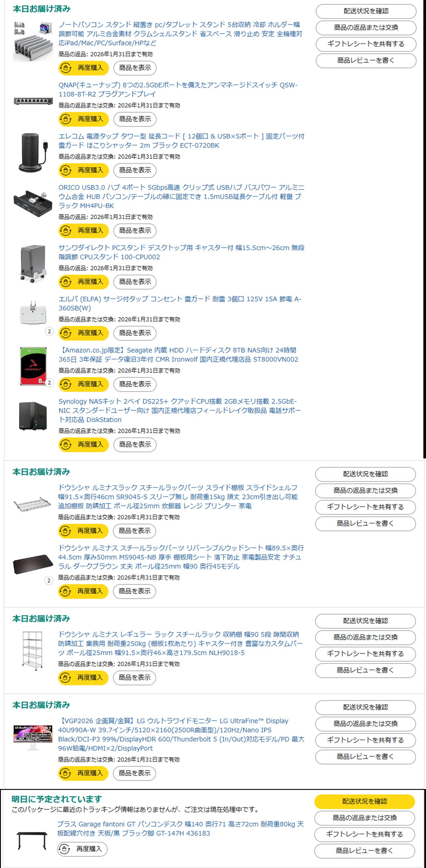
Task: Click 再度購入 for サンワダイレクト PCスタンド
Action: click(x=84, y=282)
